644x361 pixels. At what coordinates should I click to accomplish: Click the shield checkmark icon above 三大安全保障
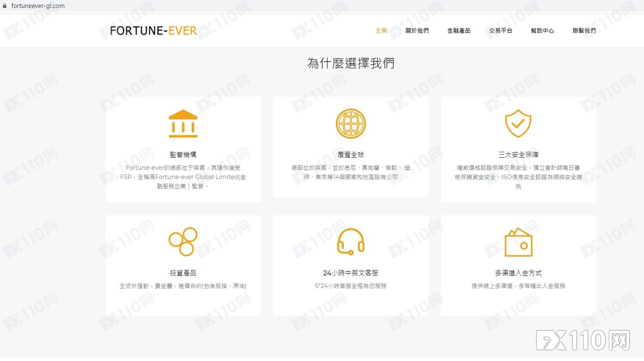518,124
